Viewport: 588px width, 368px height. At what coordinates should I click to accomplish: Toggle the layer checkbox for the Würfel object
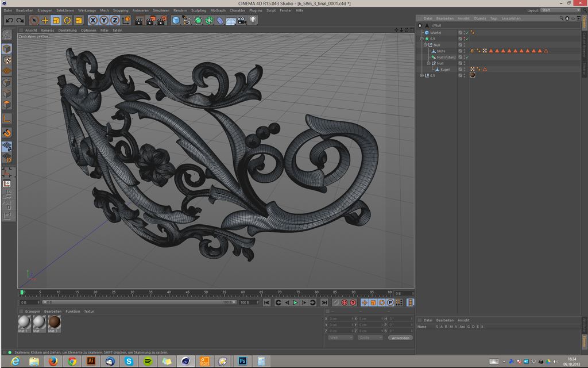(460, 33)
